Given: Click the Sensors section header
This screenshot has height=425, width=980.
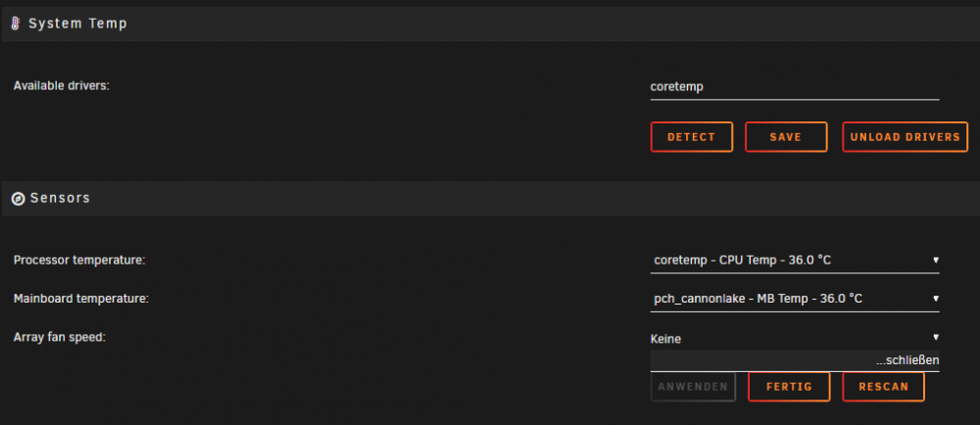Looking at the screenshot, I should (491, 199).
